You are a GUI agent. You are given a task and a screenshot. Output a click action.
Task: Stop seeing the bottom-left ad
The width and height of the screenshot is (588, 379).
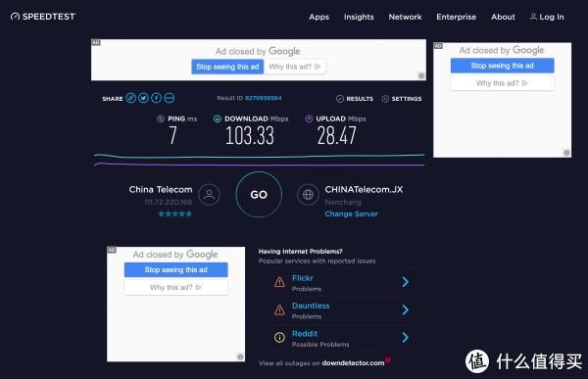tap(175, 270)
